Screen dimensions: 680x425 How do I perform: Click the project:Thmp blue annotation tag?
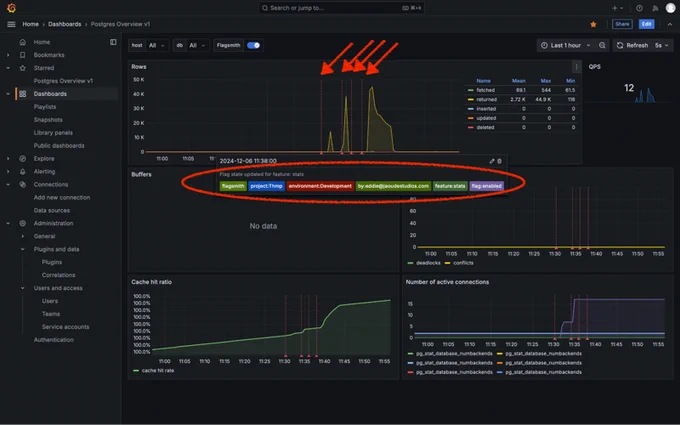tap(266, 186)
